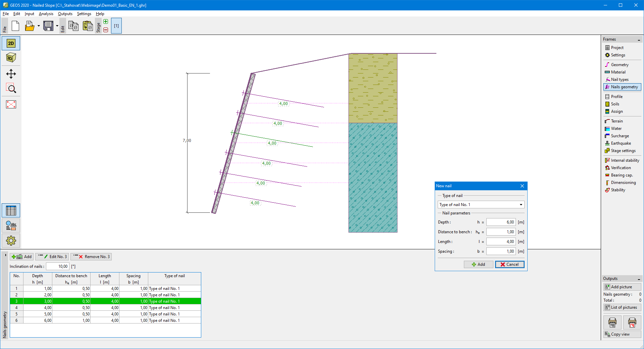Open the Outputs menu
This screenshot has width=644, height=349.
tap(65, 14)
